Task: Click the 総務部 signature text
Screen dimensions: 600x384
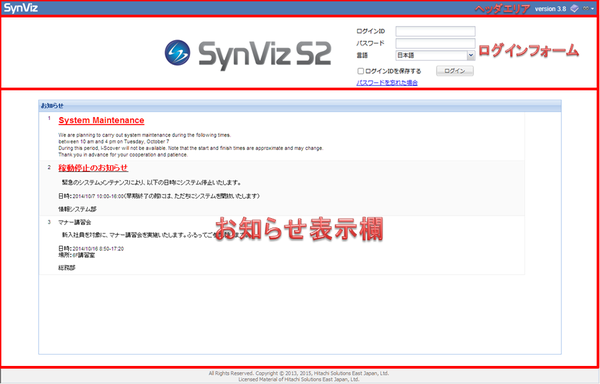Action: pos(67,268)
